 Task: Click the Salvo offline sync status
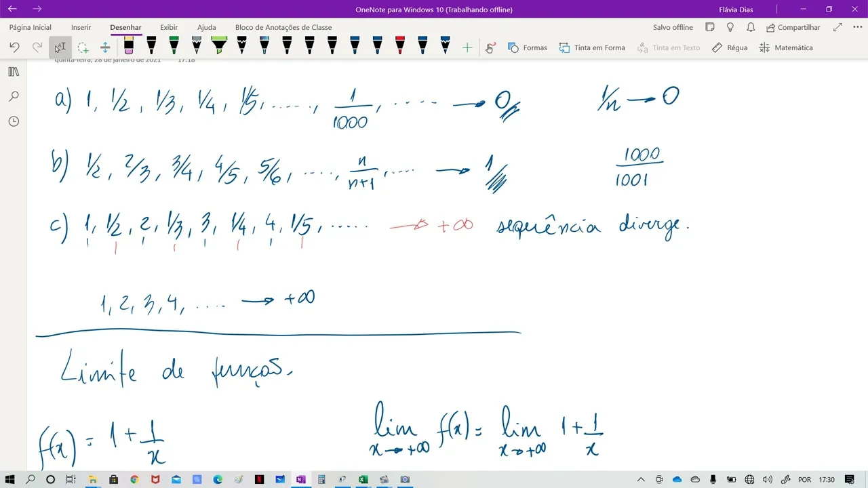tap(673, 27)
